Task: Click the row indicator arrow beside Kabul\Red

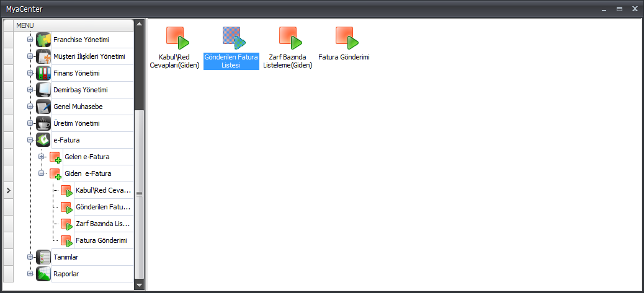Action: tap(8, 190)
